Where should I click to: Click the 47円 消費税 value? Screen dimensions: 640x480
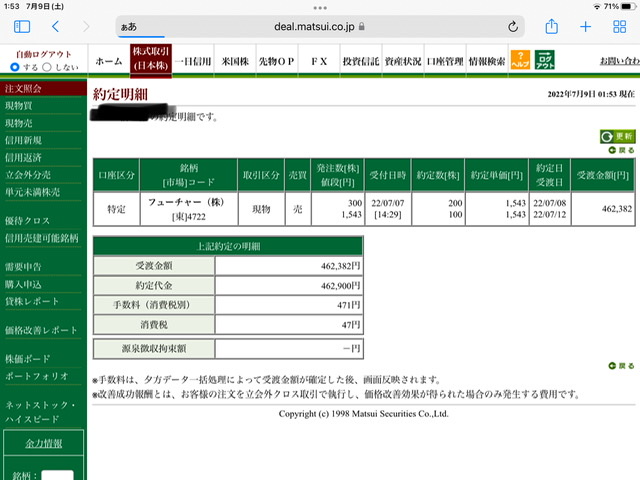click(x=351, y=324)
